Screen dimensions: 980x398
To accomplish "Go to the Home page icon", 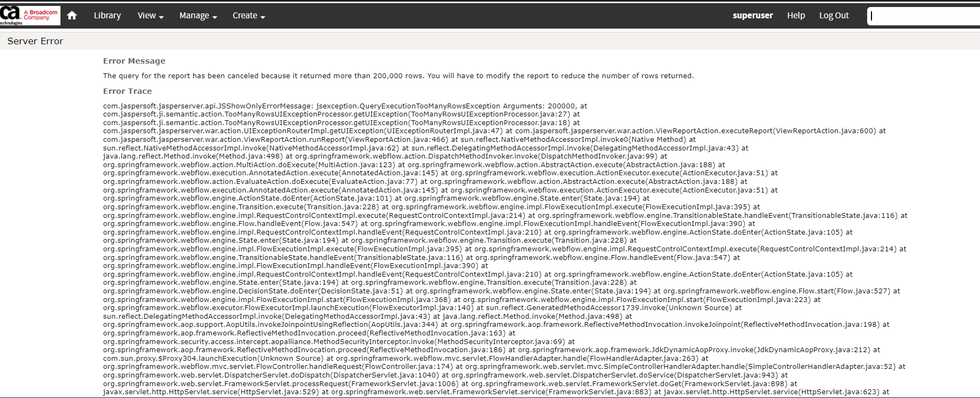I will [x=72, y=16].
